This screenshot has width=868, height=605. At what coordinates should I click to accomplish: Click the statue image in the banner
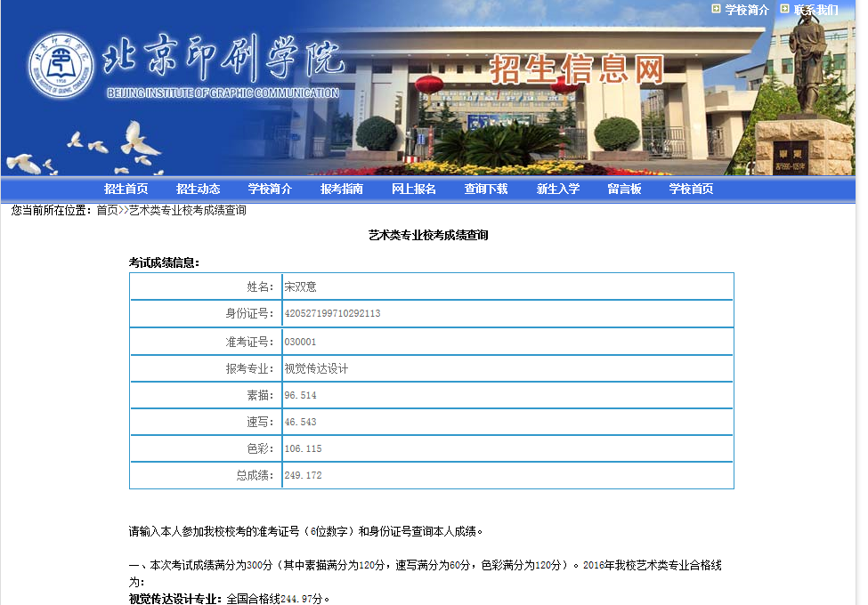tap(808, 63)
